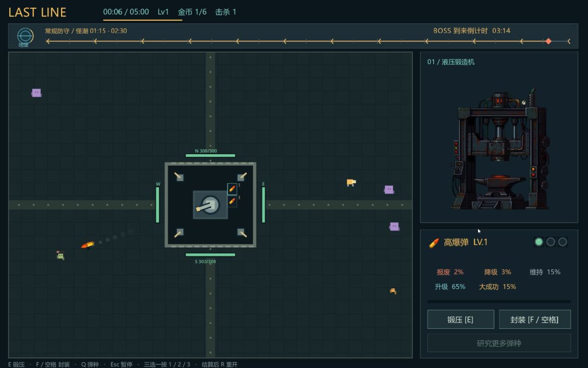
Task: Target the small orange enemy in the southeast field
Action: coord(393,291)
